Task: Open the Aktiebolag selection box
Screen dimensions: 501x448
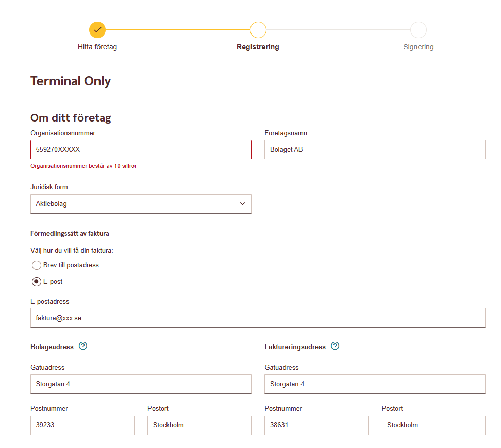Action: point(141,204)
